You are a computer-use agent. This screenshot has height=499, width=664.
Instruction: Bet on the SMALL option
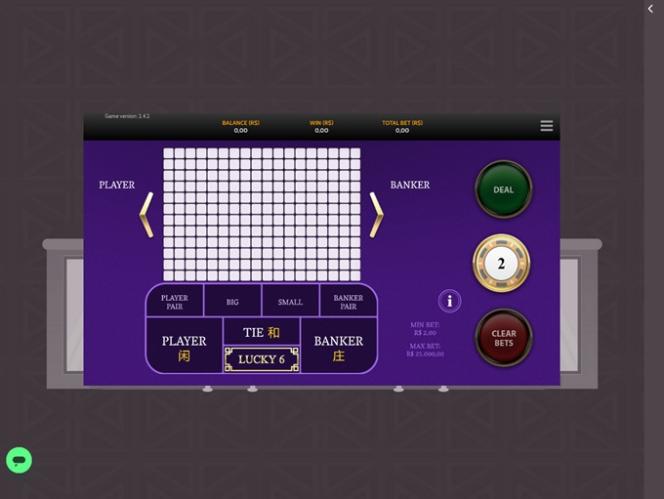[x=290, y=301]
